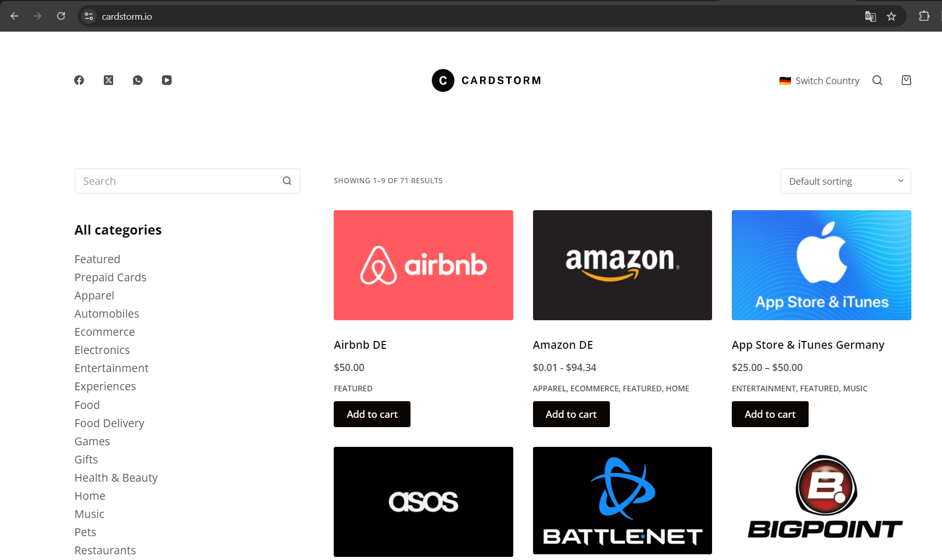Open the Entertainment category
Screen dimensions: 942x560
pos(111,368)
